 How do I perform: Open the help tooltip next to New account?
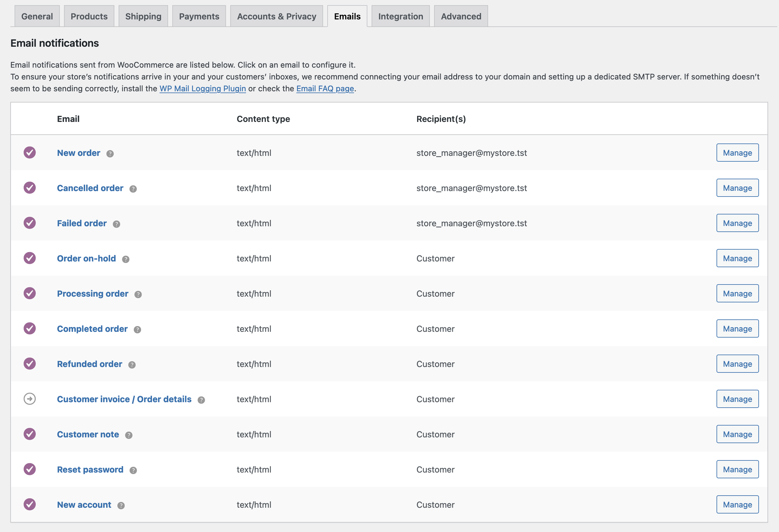[x=121, y=505]
